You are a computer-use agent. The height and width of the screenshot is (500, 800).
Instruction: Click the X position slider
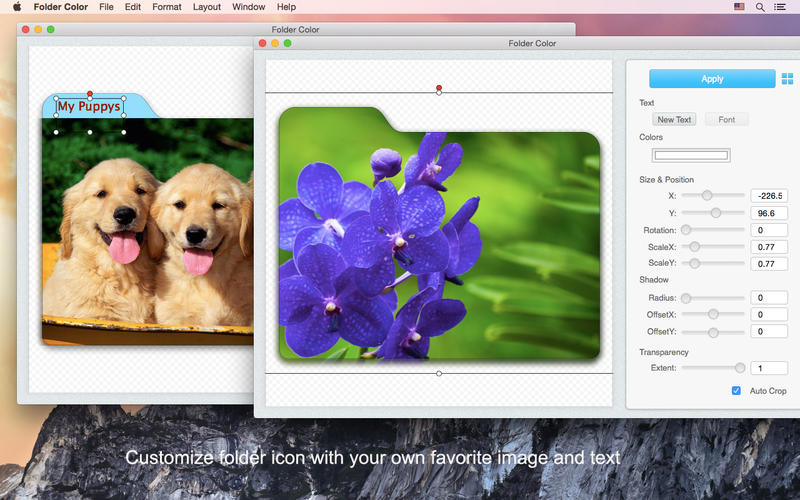coord(713,195)
